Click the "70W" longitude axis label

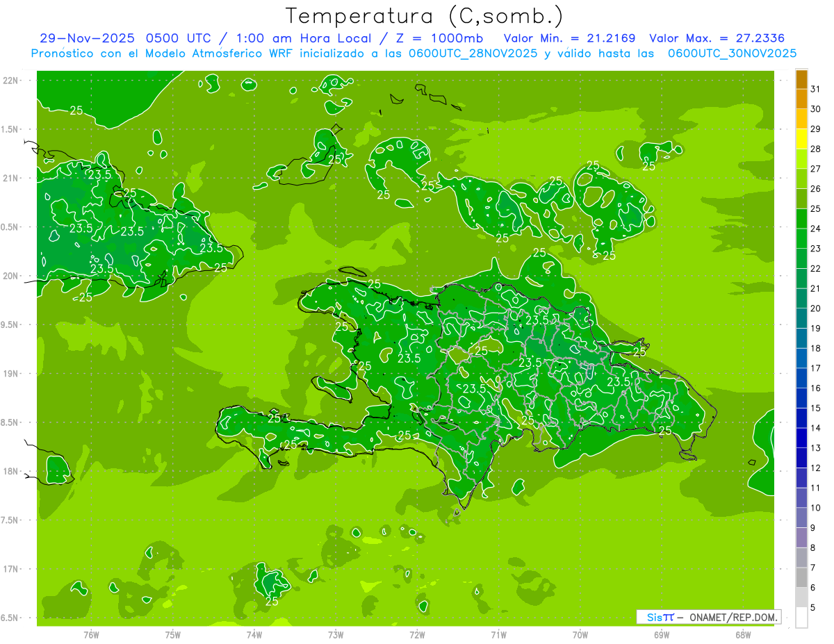[580, 634]
